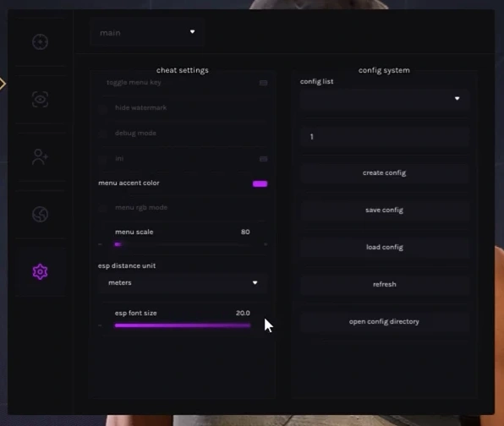504x426 pixels.
Task: Click the keybind icon beside ini
Action: tap(263, 159)
